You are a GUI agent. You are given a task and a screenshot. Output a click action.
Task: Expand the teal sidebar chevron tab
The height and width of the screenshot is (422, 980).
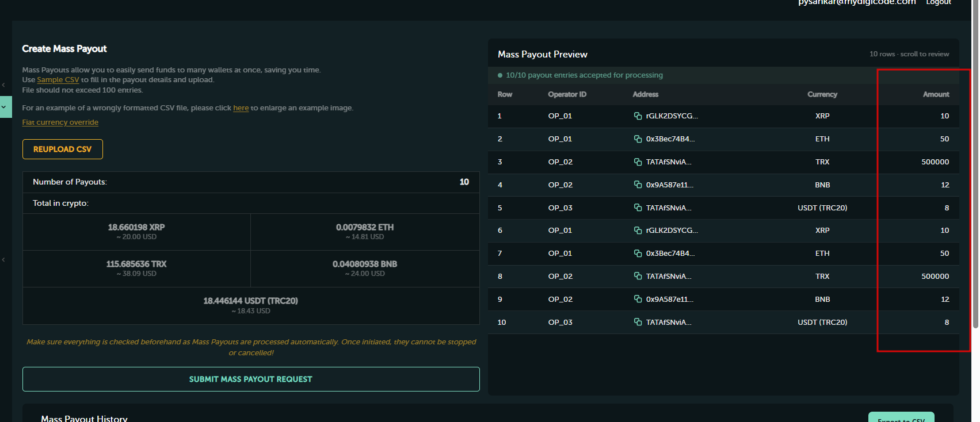[x=5, y=107]
